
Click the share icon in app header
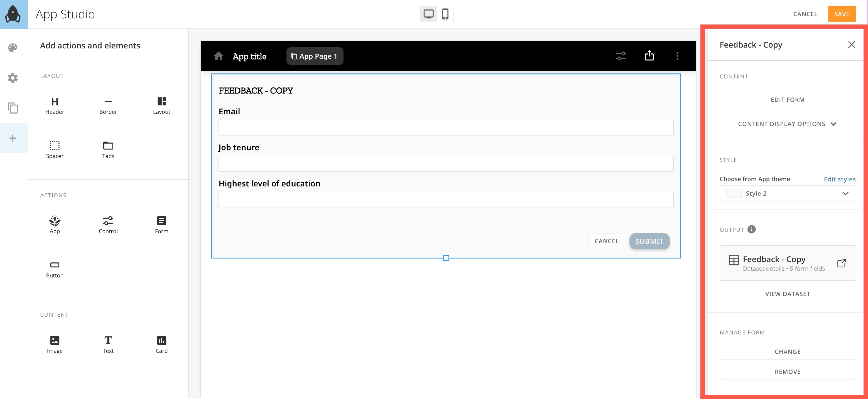(649, 56)
